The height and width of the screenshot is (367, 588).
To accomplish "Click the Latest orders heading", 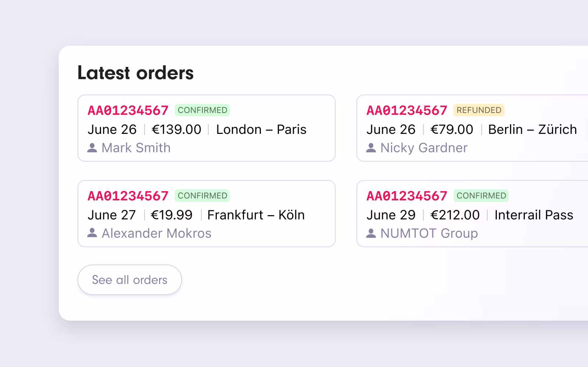I will click(136, 73).
